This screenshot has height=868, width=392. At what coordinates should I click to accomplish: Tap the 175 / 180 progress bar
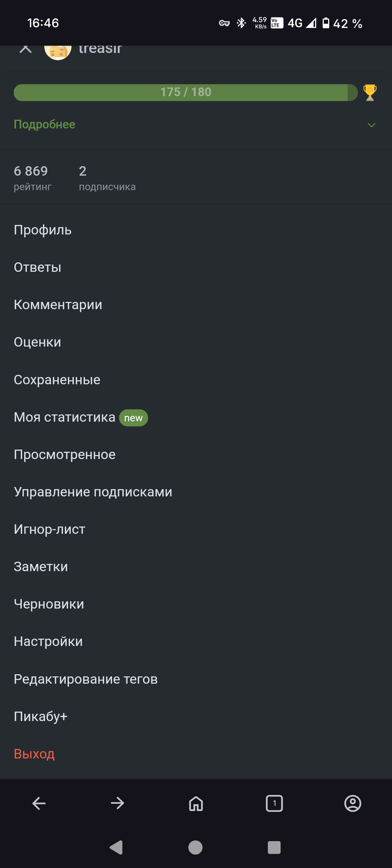[x=185, y=93]
